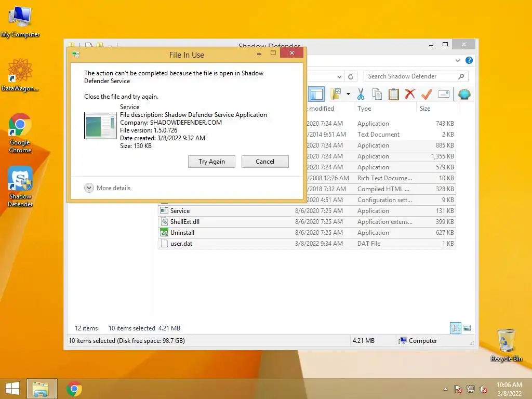This screenshot has width=532, height=399.
Task: Rename item using the card icon
Action: coord(444,94)
